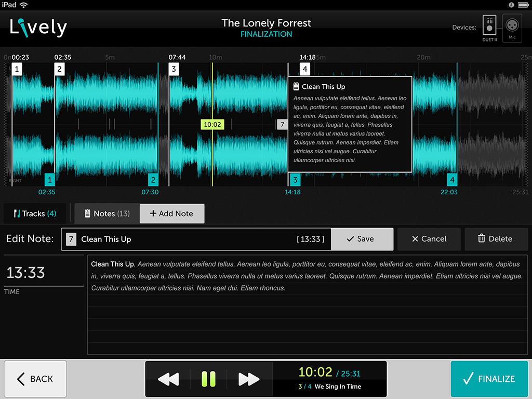Select track 1 start marker at 00:23
532x399 pixels.
tap(17, 69)
